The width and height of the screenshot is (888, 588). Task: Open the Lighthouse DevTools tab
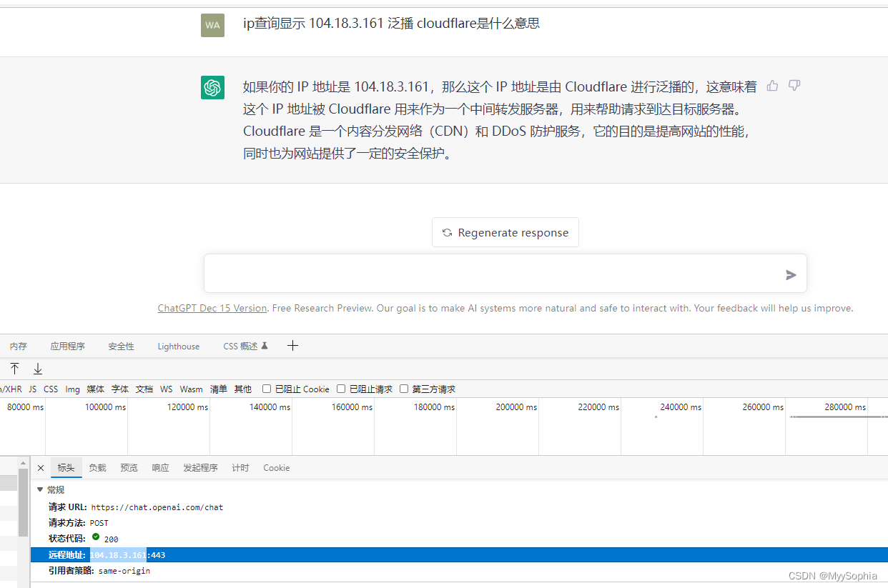179,346
